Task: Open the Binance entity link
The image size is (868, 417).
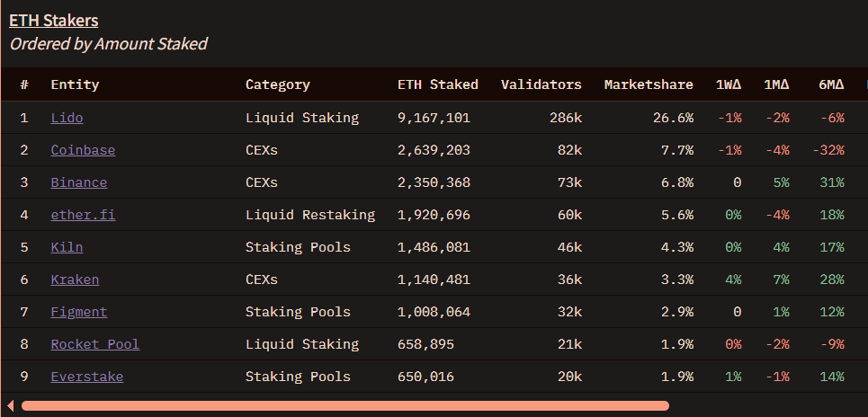Action: tap(79, 182)
